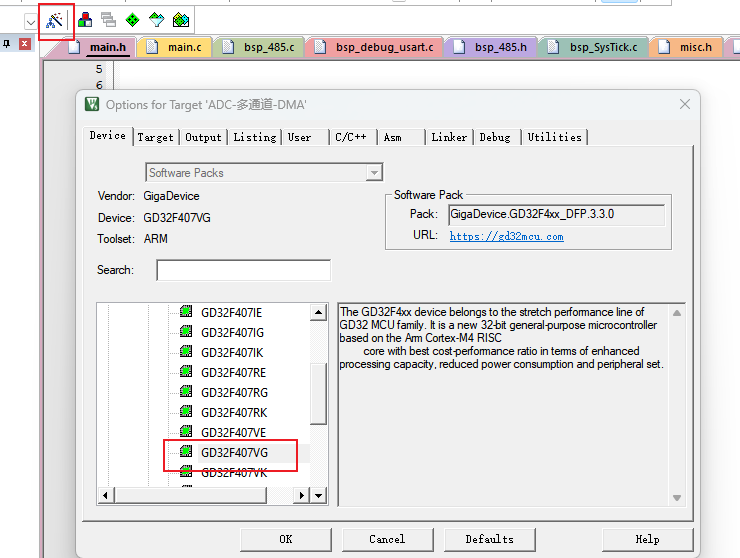This screenshot has width=740, height=558.
Task: Click the pin icon of the side panel
Action: click(7, 44)
